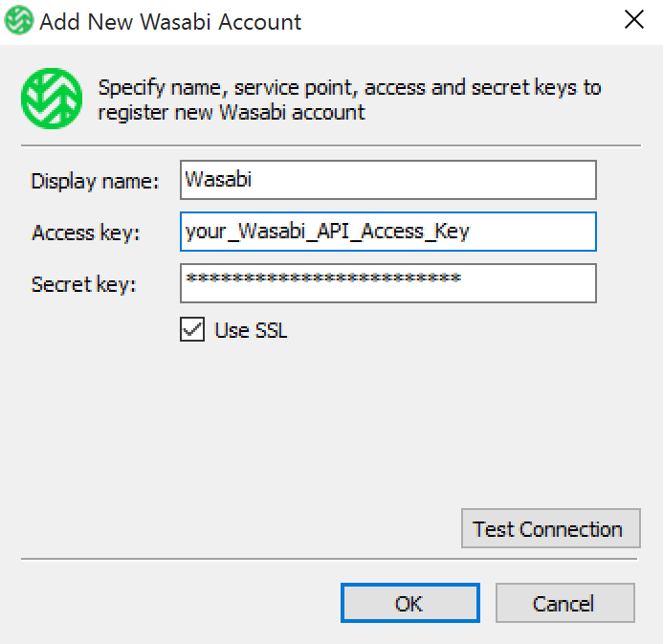Close the Add New Wasabi Account dialog
Viewport: 663px width, 644px height.
click(x=633, y=21)
